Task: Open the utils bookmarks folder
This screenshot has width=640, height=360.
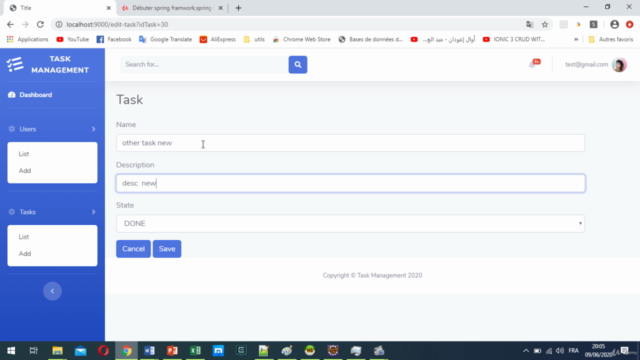Action: coord(254,39)
